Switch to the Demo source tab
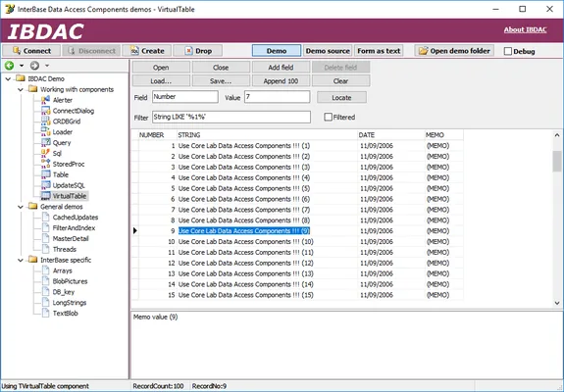 pyautogui.click(x=328, y=51)
